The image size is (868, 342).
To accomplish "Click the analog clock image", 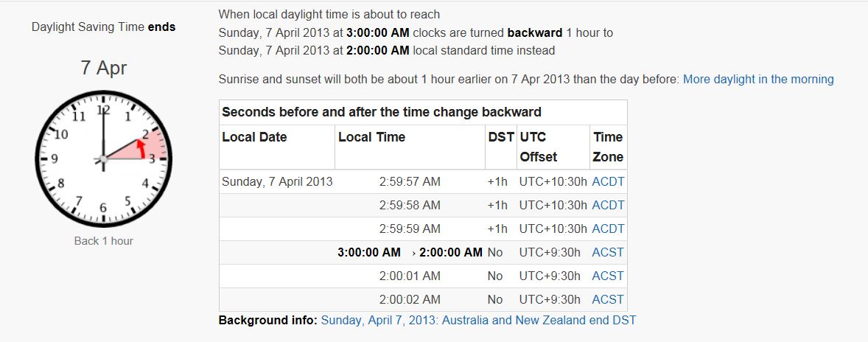I will click(103, 158).
